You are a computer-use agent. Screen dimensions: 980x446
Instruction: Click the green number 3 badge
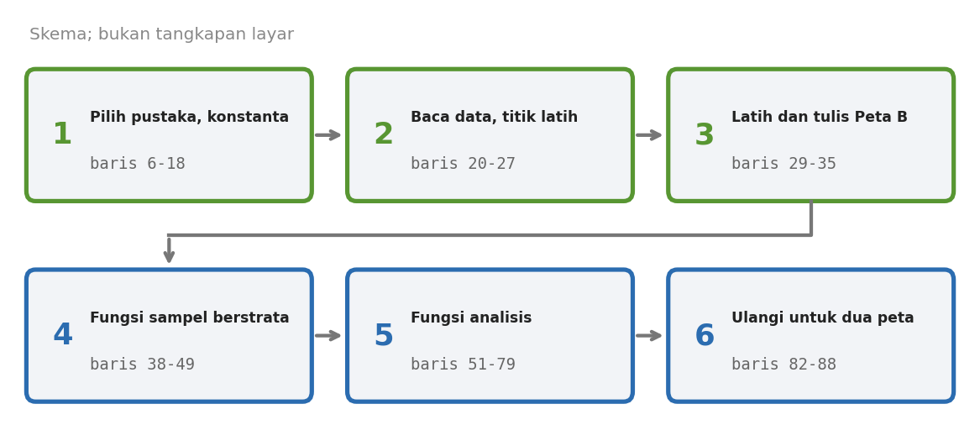[705, 134]
